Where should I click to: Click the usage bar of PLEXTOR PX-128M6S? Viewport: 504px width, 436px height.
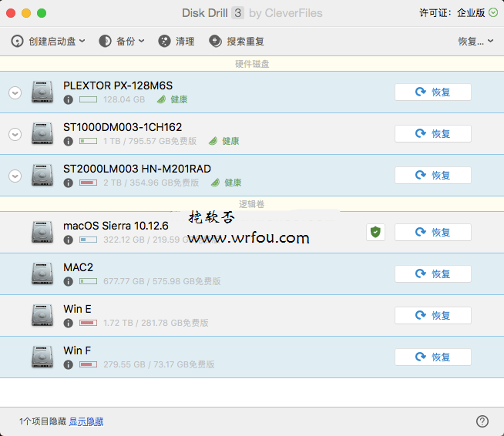pos(88,99)
